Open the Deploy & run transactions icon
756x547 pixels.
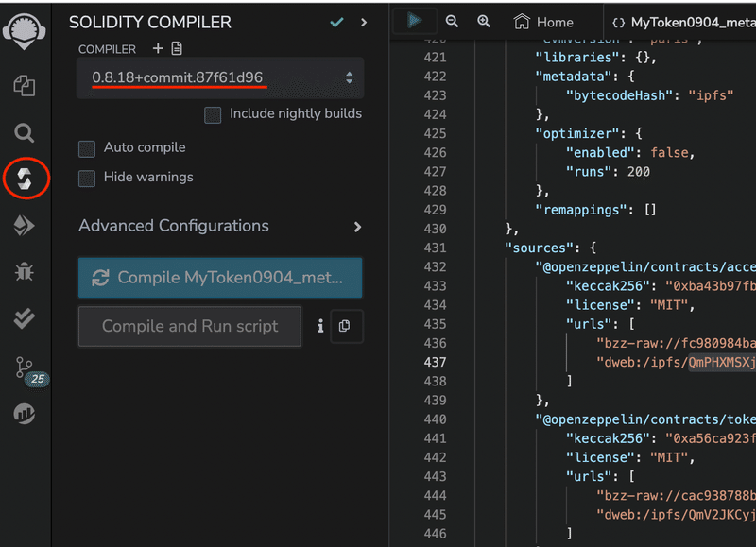tap(25, 226)
